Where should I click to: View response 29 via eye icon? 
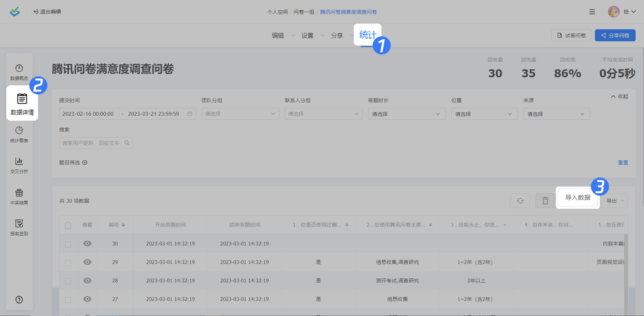[87, 262]
